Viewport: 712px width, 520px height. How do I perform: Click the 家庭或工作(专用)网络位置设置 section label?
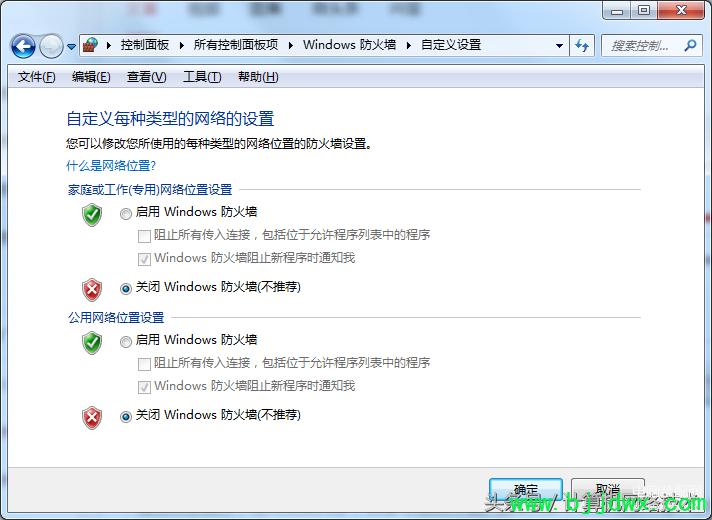(x=150, y=189)
